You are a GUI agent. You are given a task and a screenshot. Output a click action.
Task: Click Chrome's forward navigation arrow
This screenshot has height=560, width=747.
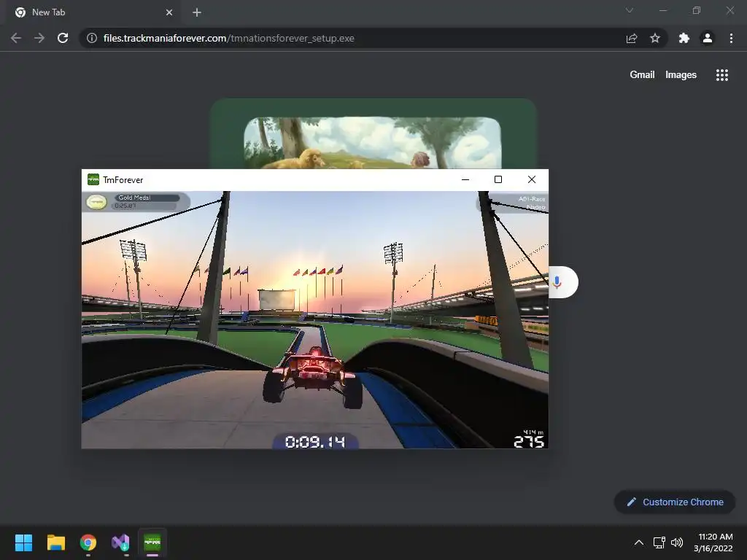point(39,38)
